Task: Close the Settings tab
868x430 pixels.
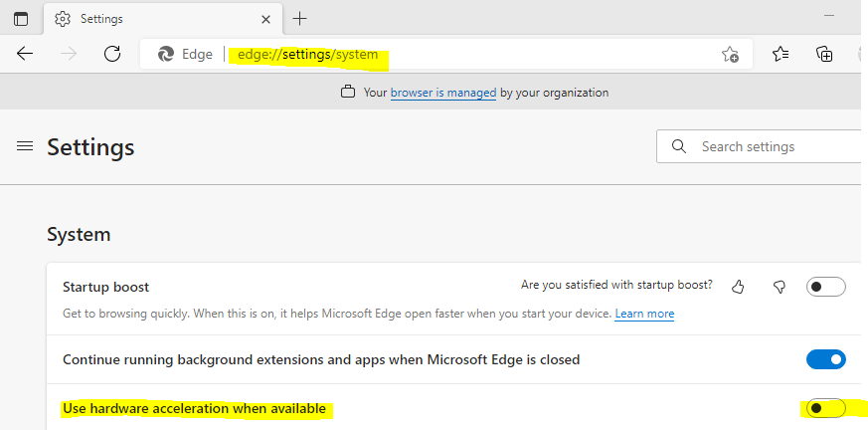Action: tap(265, 19)
